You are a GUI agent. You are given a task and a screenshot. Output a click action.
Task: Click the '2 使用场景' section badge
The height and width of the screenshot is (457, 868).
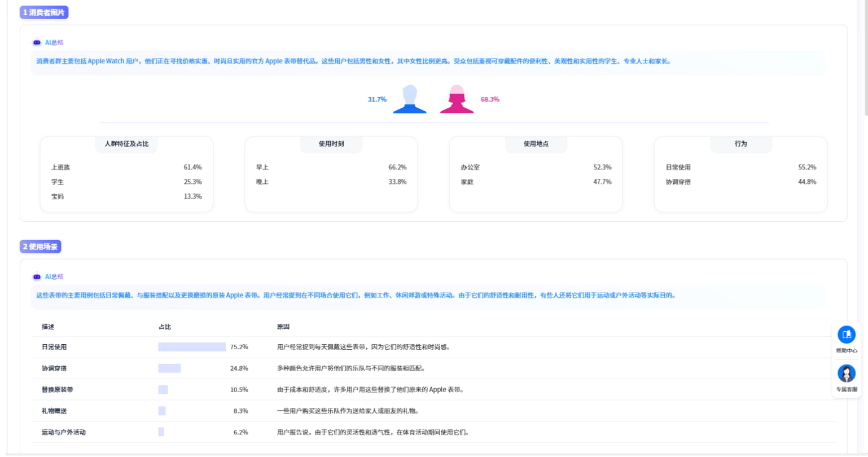point(41,246)
